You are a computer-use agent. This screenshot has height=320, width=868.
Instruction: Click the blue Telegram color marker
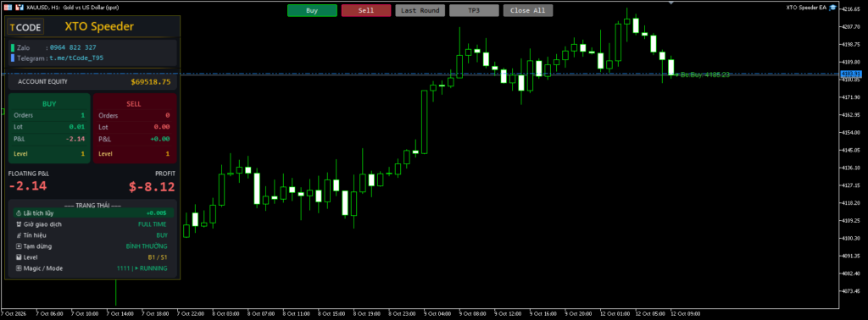pyautogui.click(x=13, y=58)
